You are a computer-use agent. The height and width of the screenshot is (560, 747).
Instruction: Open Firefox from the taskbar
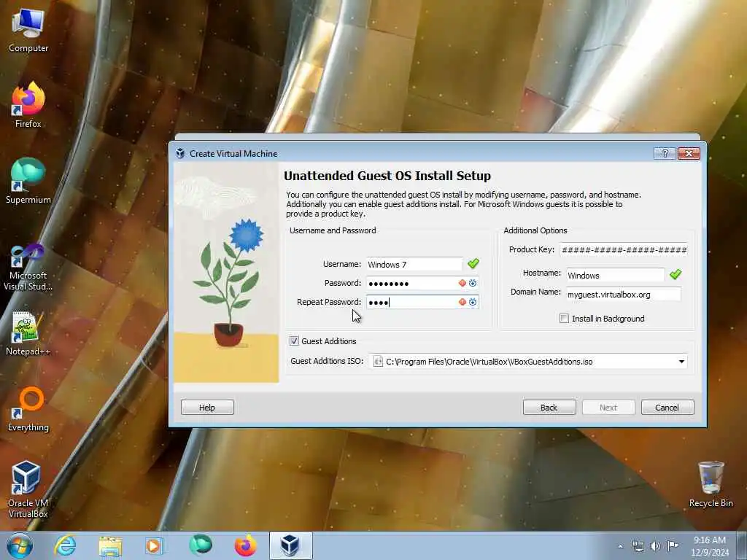(x=245, y=545)
